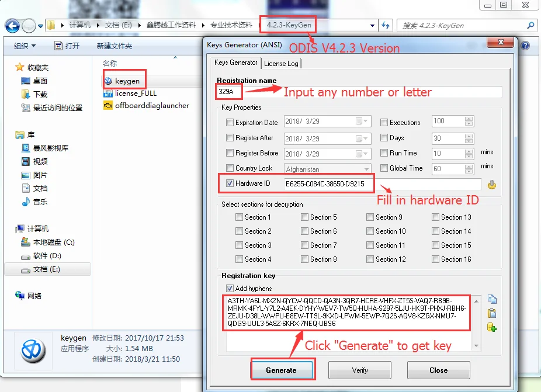Select 下载 folder in sidebar

click(34, 94)
